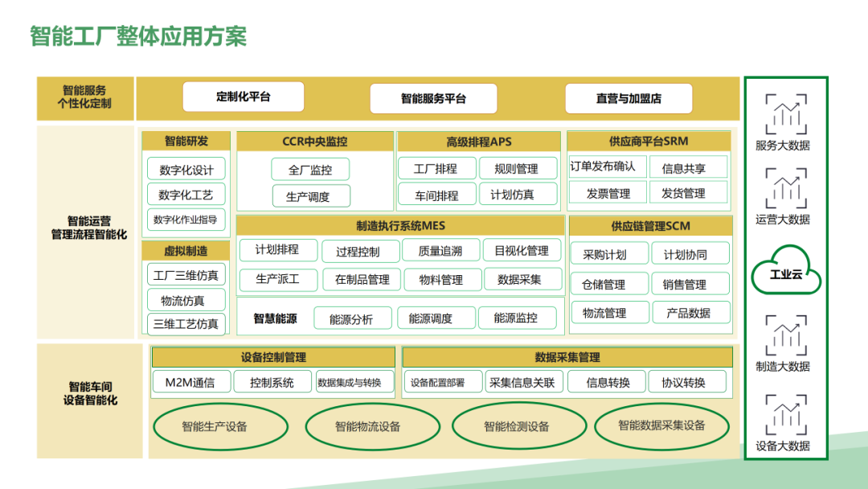Screen dimensions: 868x489
Task: Select 工厂三维仿真 box
Action: point(186,275)
